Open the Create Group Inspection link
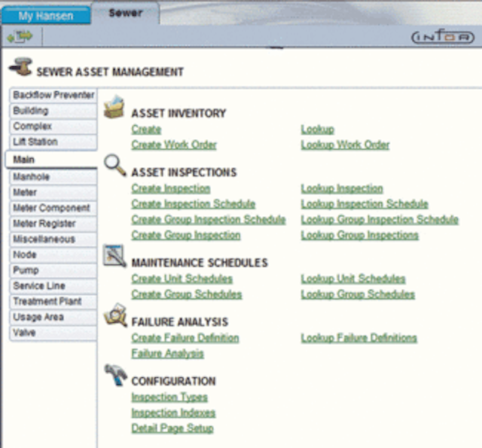 coord(186,235)
